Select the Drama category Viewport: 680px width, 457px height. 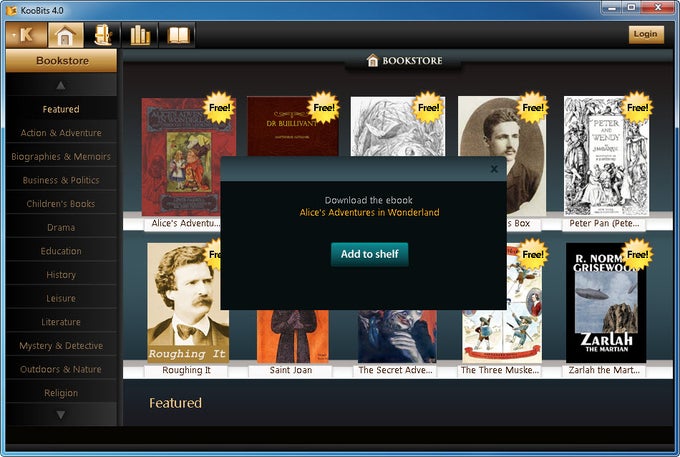(x=61, y=227)
